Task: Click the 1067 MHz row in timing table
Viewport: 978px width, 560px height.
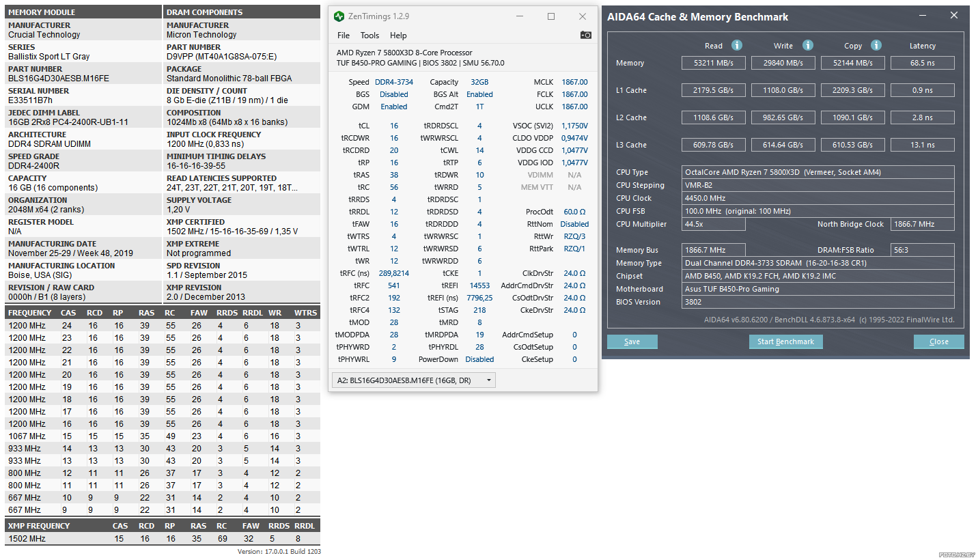Action: point(163,436)
